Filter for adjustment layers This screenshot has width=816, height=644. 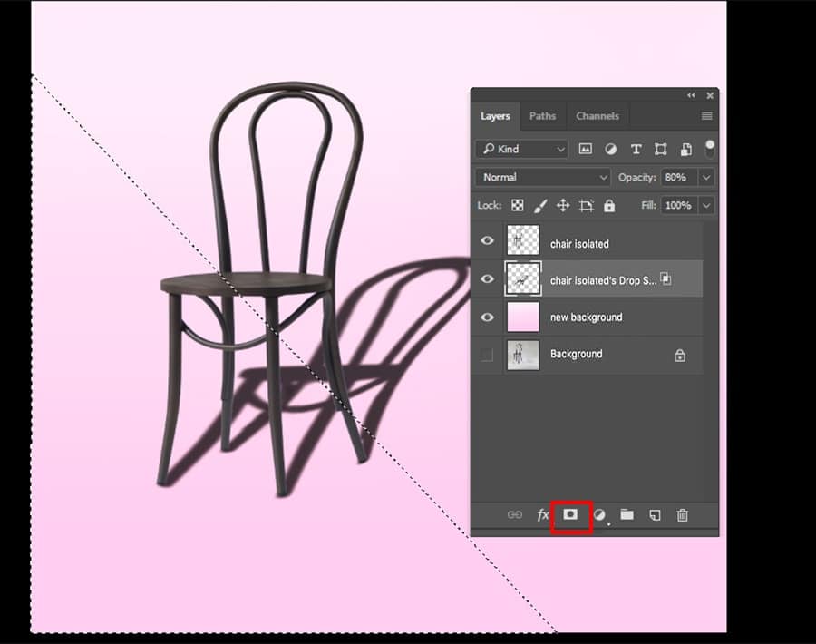[610, 150]
